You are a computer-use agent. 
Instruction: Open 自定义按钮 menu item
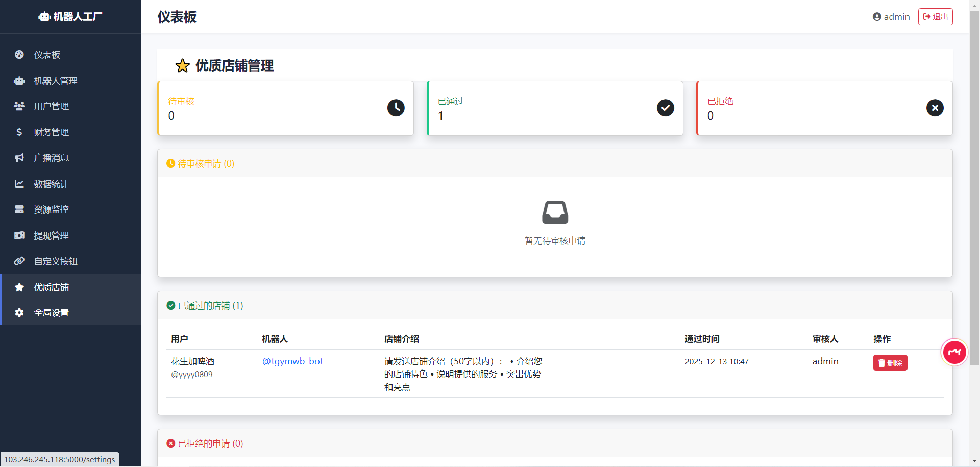pyautogui.click(x=56, y=261)
